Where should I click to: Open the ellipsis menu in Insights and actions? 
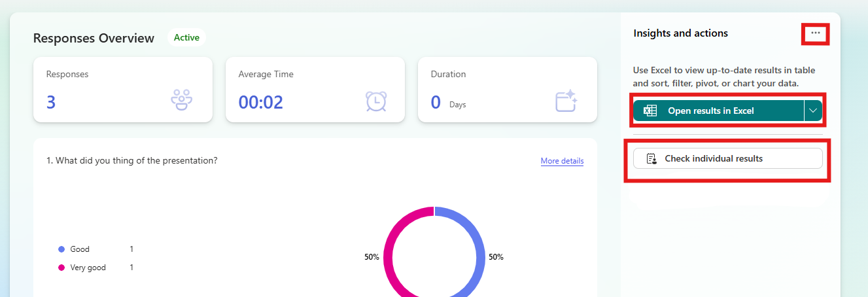[x=815, y=33]
